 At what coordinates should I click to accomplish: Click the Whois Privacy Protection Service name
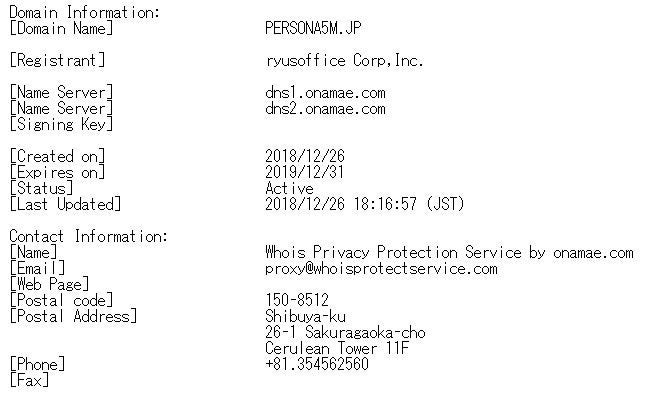[x=449, y=252]
